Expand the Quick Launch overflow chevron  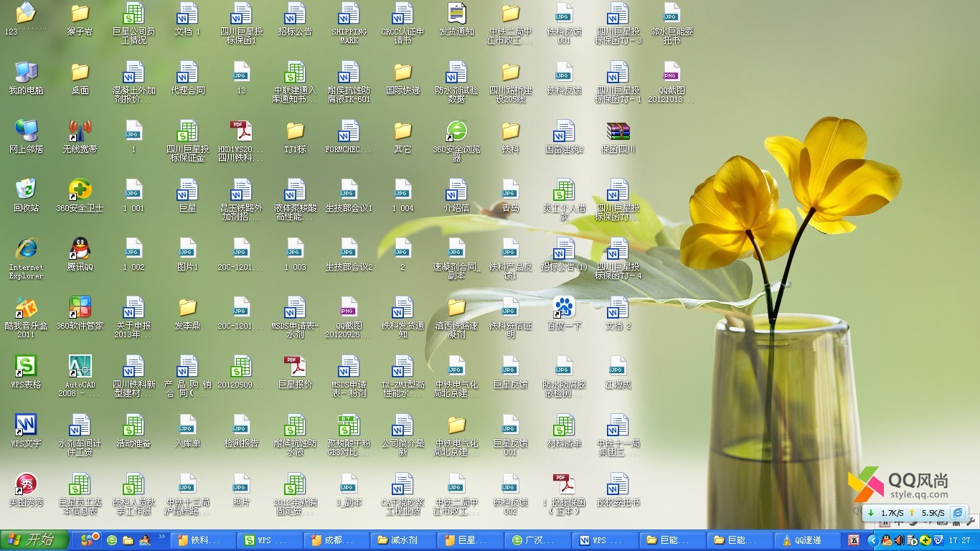pyautogui.click(x=162, y=536)
